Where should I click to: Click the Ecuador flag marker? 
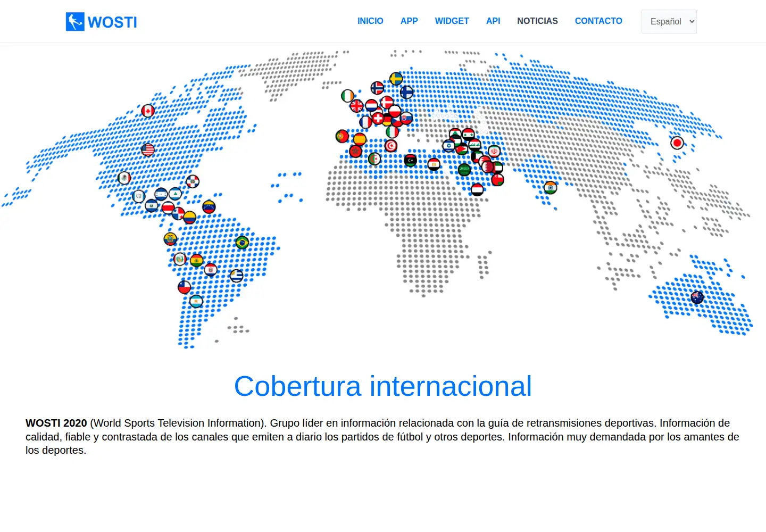pos(170,239)
